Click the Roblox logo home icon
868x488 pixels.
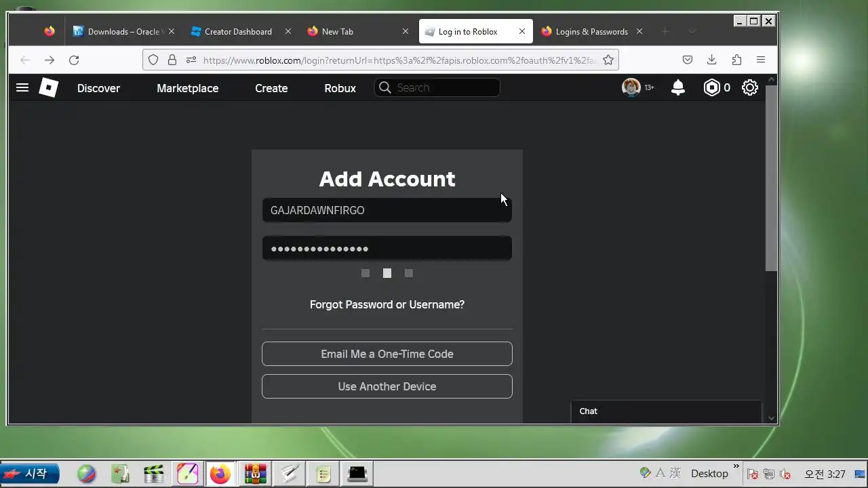click(x=49, y=87)
